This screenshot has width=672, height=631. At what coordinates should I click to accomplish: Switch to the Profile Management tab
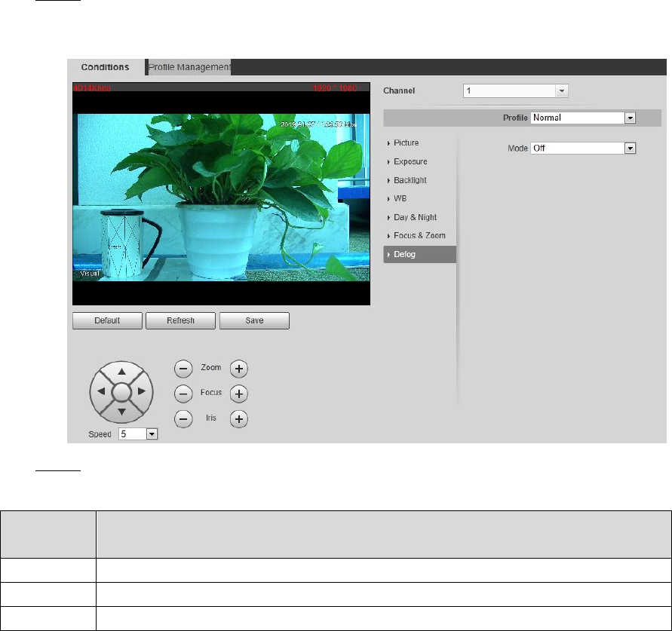coord(189,67)
